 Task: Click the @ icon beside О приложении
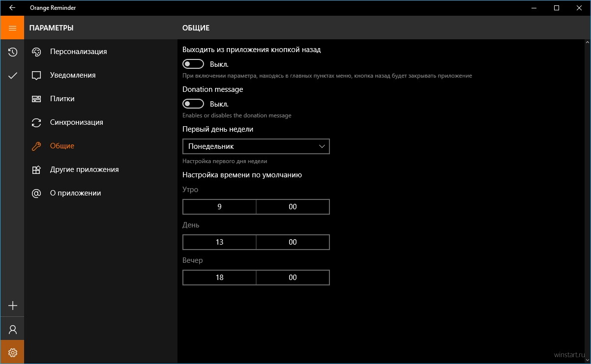36,193
